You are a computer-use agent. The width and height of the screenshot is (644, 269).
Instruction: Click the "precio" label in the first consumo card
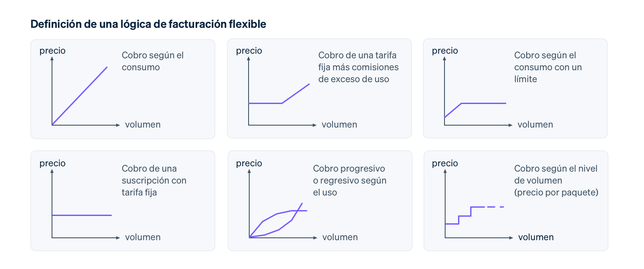pos(52,51)
